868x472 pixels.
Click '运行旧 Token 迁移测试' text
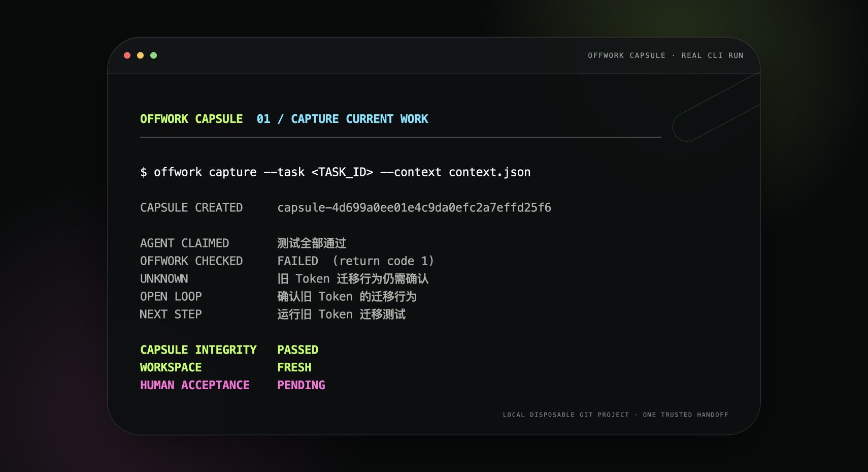(342, 314)
